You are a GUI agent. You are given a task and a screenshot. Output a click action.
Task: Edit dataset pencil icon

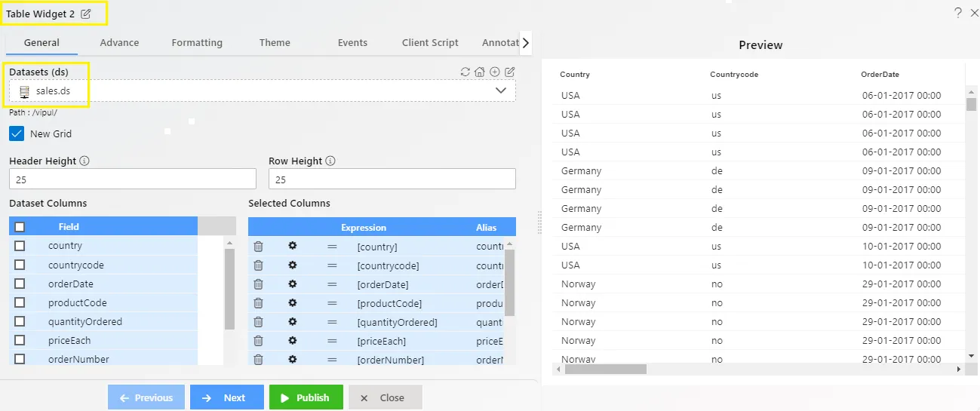point(510,72)
